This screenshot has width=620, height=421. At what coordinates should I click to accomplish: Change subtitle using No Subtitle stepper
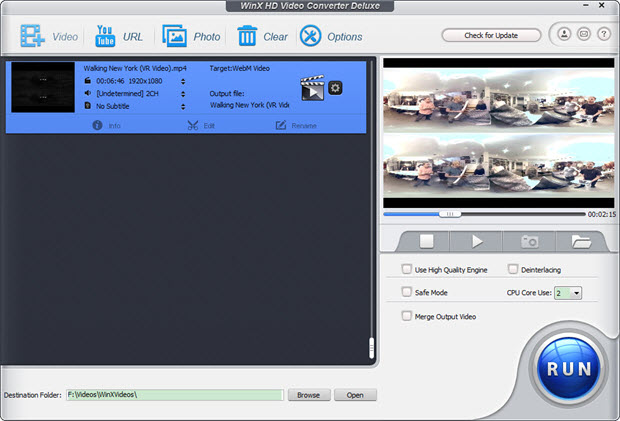point(183,107)
